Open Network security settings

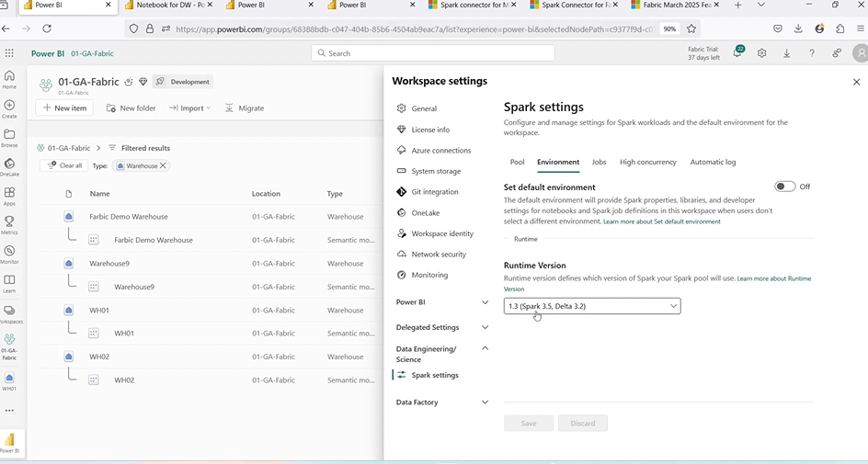point(439,255)
